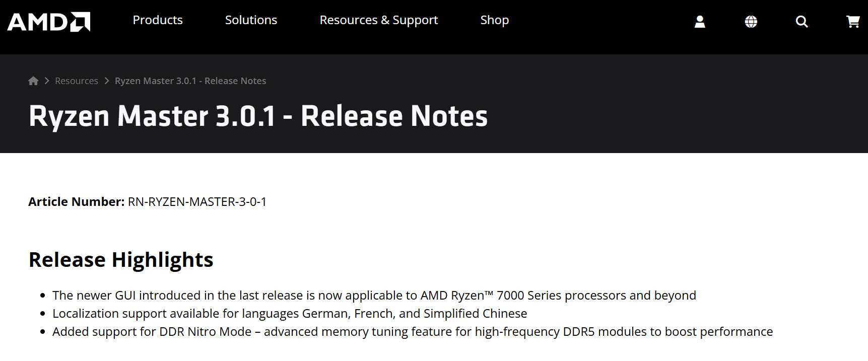Screen dimensions: 868x361
Task: Click the Release Highlights heading
Action: 121,260
